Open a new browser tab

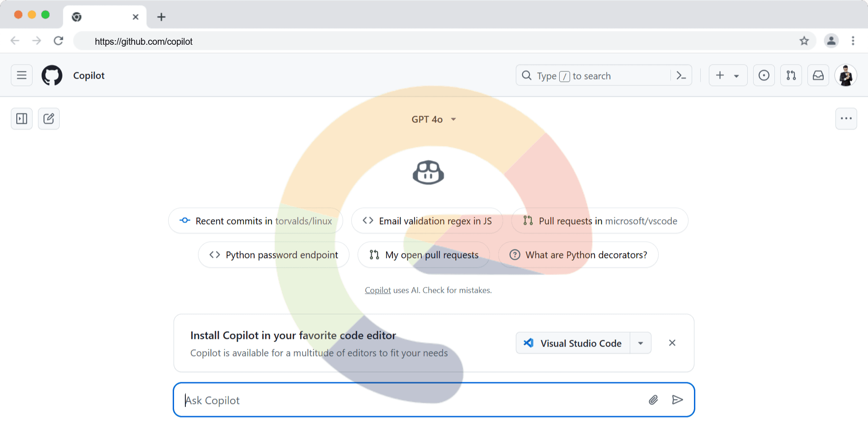click(x=161, y=17)
